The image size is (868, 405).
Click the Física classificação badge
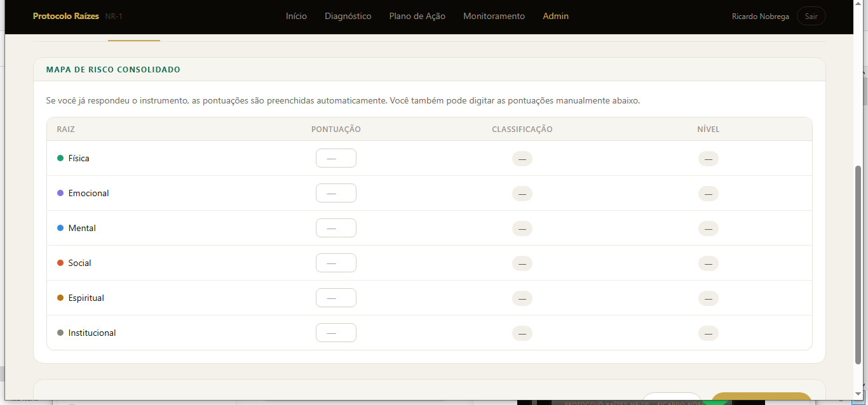[x=522, y=159]
